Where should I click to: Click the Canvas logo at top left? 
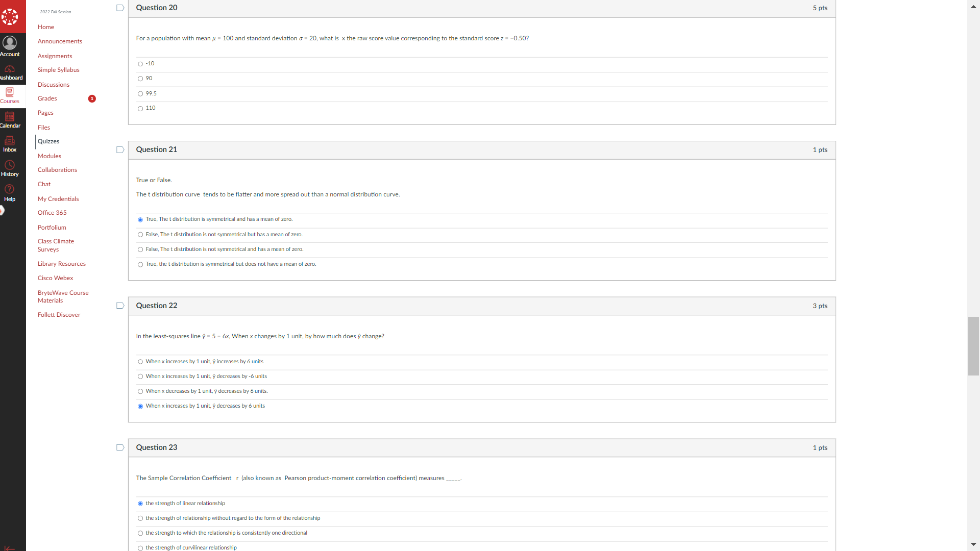[10, 16]
